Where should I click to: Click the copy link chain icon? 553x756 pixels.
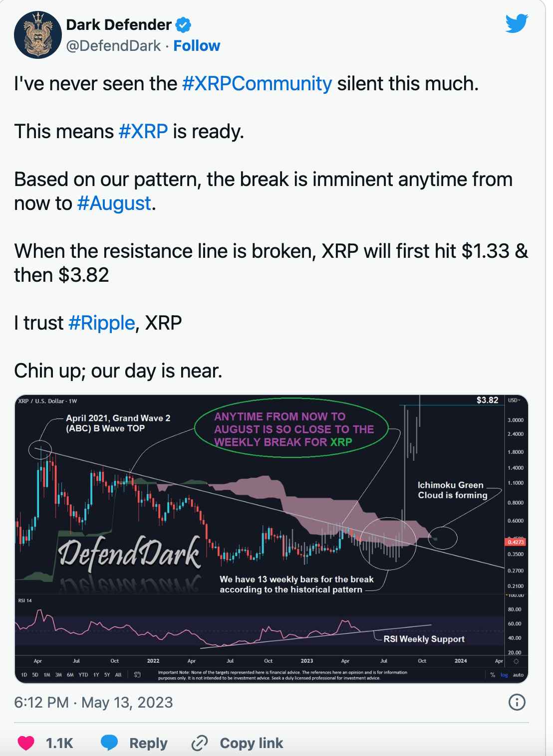click(x=200, y=743)
